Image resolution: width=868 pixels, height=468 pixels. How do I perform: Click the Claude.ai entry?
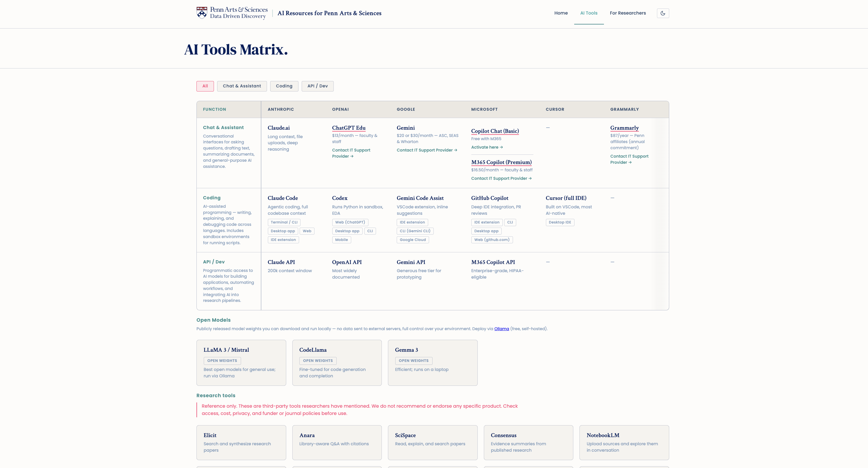point(279,128)
